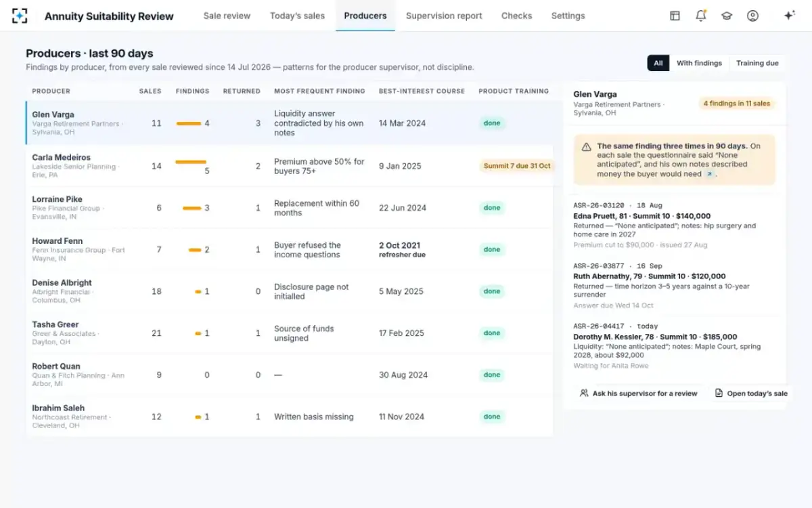The image size is (812, 508).
Task: Click the Annuity Suitability Review app logo
Action: coord(20,16)
